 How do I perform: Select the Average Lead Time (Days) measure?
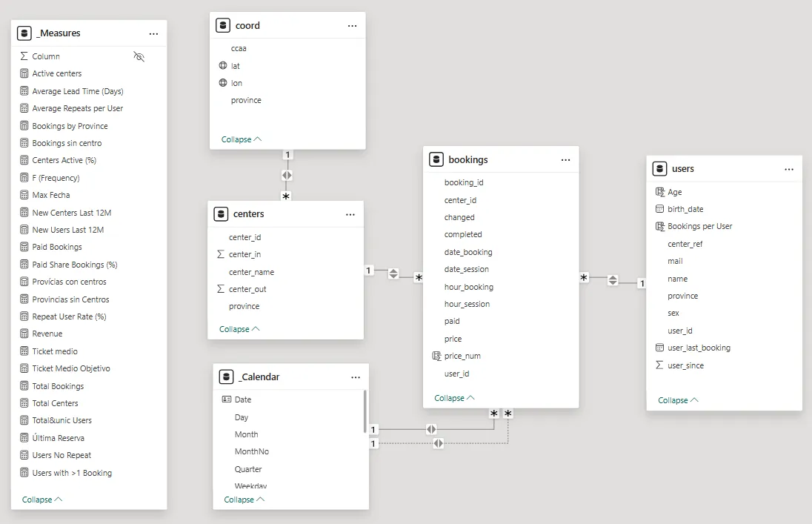click(x=78, y=91)
